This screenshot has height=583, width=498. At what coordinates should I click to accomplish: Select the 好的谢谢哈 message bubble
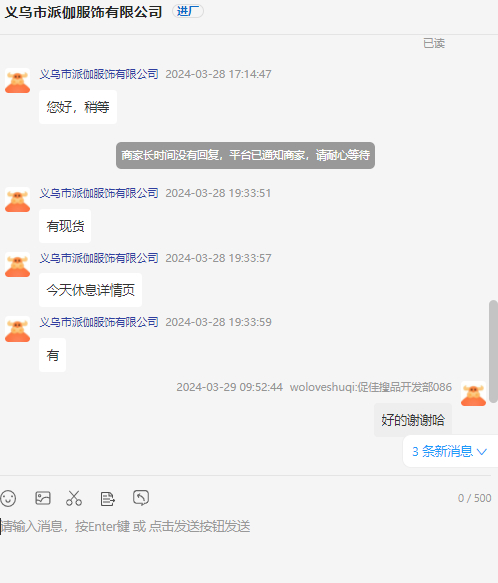point(413,420)
